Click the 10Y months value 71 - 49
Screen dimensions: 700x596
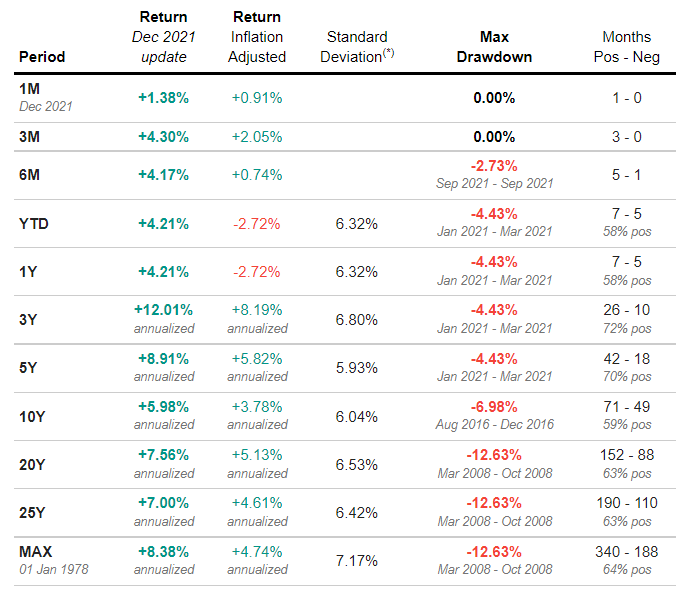pos(627,406)
